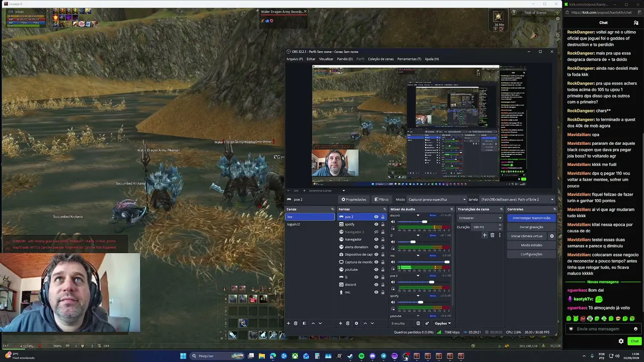Unlock the discord source
The width and height of the screenshot is (644, 362).
(382, 285)
